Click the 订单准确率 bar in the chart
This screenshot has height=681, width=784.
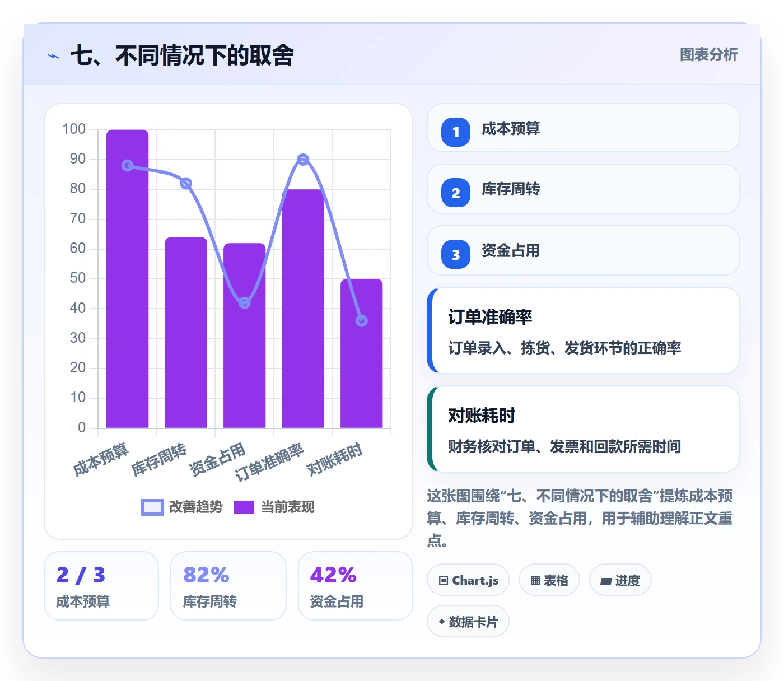click(303, 309)
